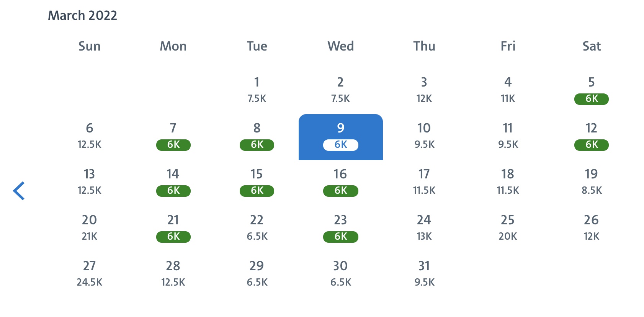Select March 7 low-fare date
This screenshot has height=317, width=644.
pos(173,136)
